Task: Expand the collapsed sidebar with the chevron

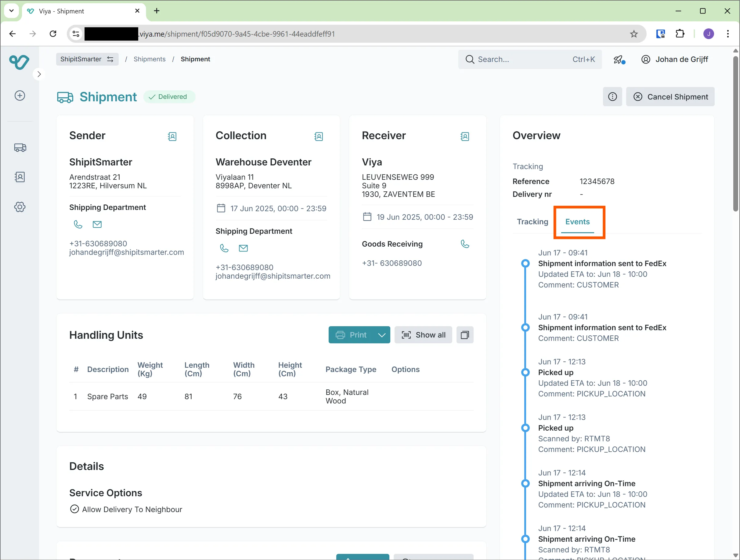Action: coord(39,74)
